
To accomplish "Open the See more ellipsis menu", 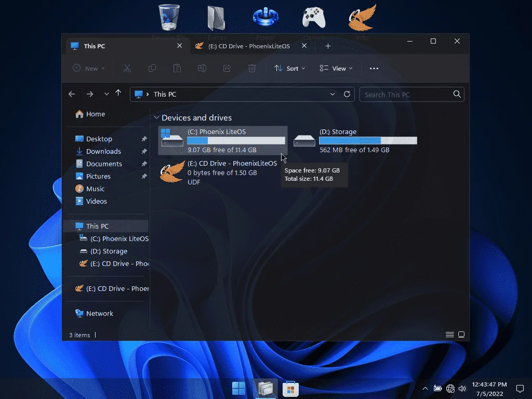I will pyautogui.click(x=374, y=68).
